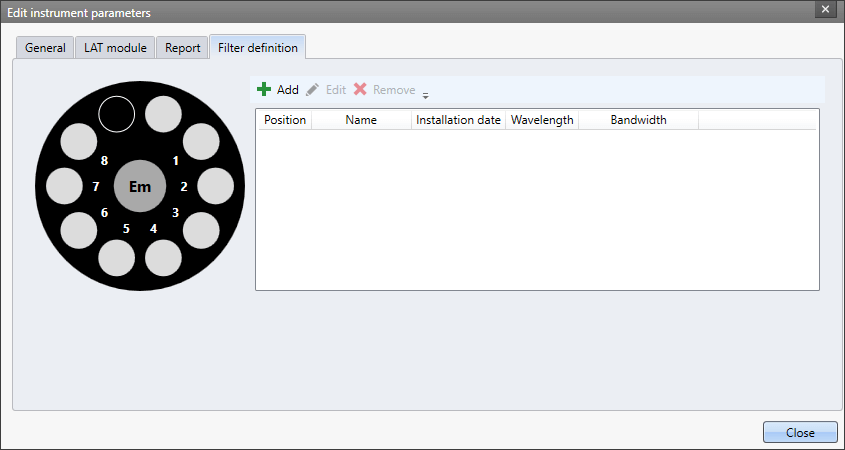845x450 pixels.
Task: Sort by the Position column header
Action: [x=284, y=120]
